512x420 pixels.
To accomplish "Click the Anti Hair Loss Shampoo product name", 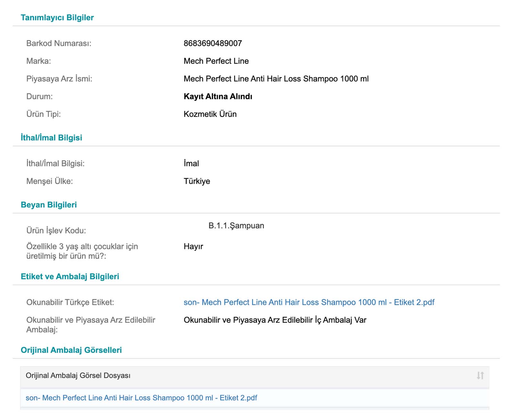I will point(276,79).
